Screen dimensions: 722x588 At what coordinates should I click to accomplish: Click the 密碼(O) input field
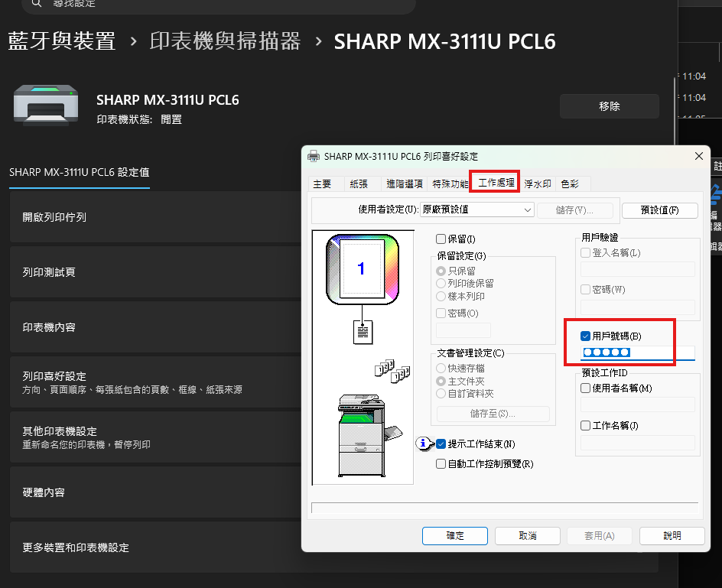[x=463, y=330]
